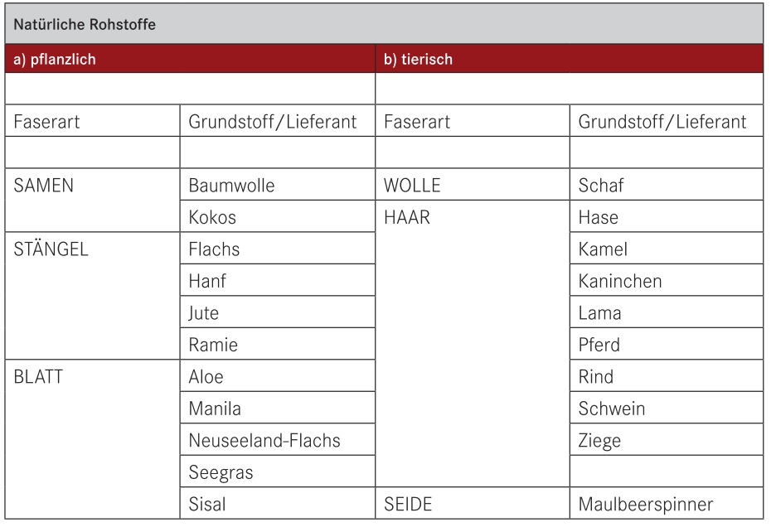The height and width of the screenshot is (532, 776).
Task: Select the Flachs entry
Action: click(278, 249)
